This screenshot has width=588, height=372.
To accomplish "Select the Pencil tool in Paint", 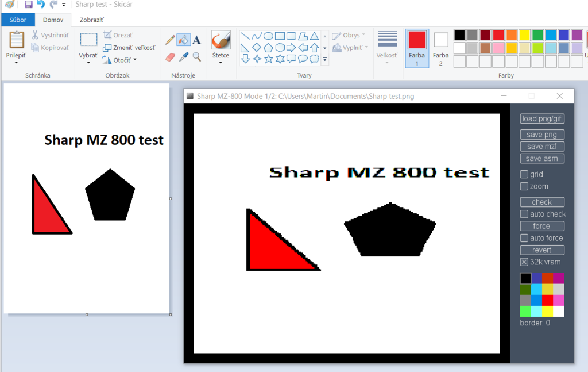I will pos(169,40).
